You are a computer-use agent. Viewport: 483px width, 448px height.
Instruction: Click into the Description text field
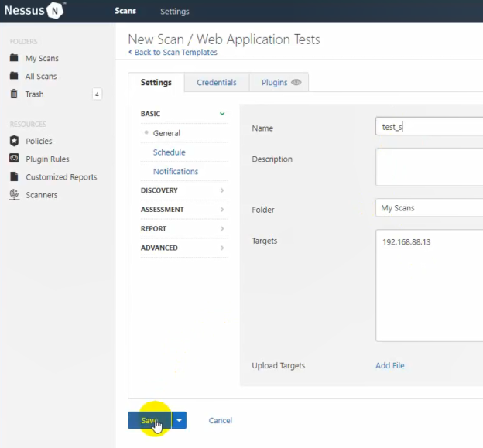tap(430, 166)
